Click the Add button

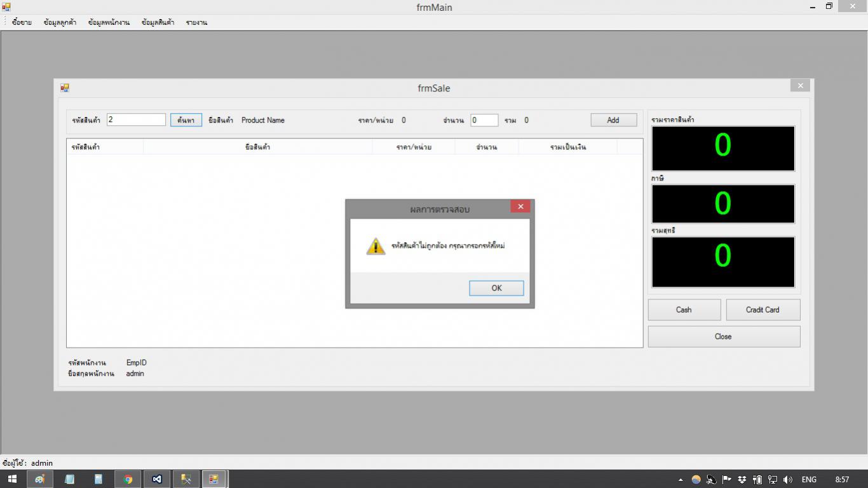[613, 120]
